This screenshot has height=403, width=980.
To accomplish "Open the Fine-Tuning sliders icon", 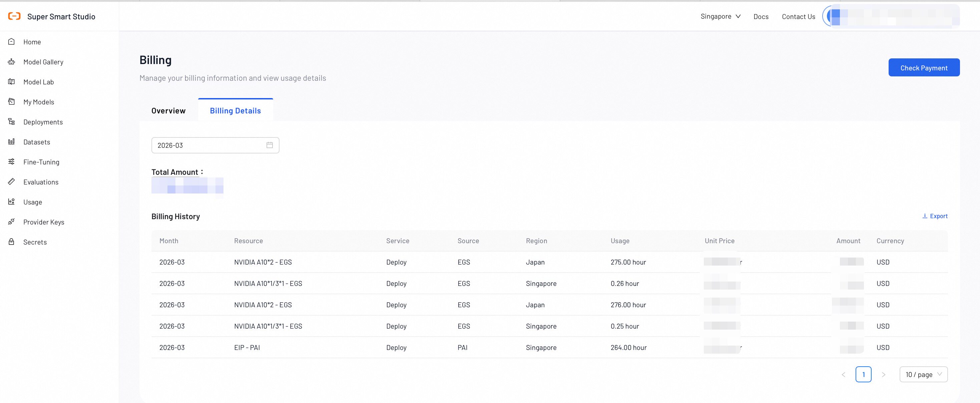I will pyautogui.click(x=11, y=161).
